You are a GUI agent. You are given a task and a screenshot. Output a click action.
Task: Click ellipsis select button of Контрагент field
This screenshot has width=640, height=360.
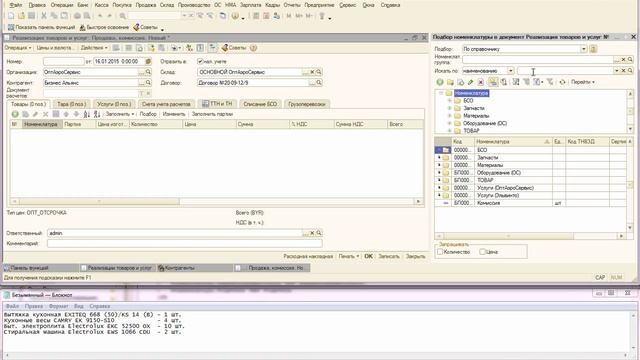tap(142, 82)
